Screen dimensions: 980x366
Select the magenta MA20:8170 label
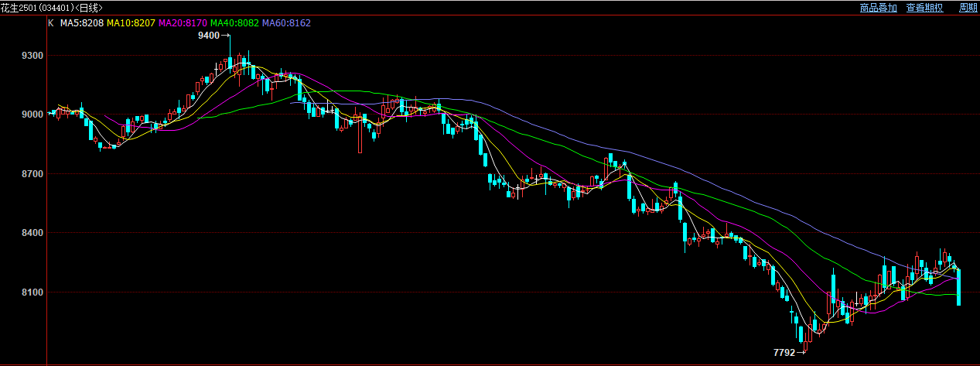point(183,23)
